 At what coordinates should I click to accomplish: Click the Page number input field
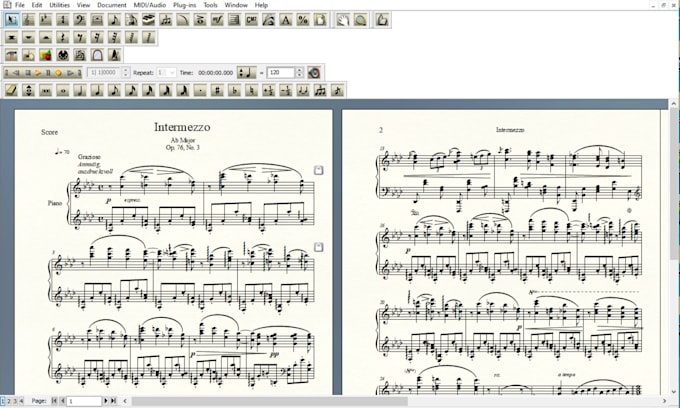tap(84, 401)
